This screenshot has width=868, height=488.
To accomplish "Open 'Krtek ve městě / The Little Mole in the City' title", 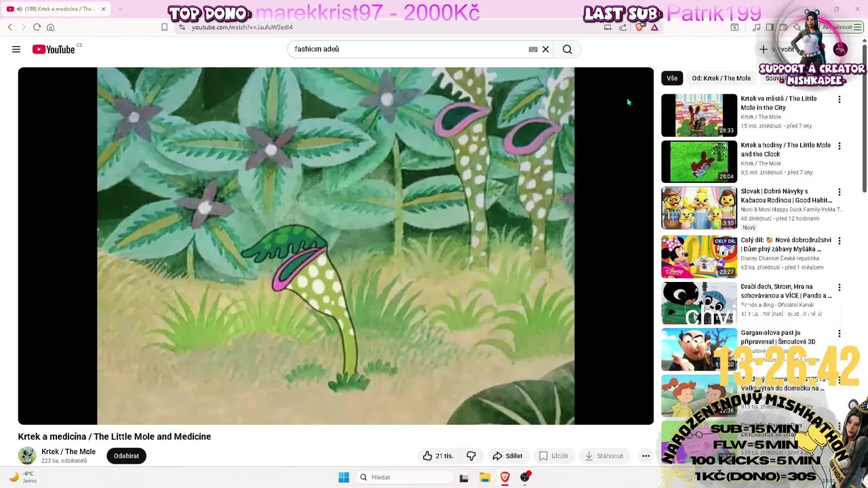I will coord(778,103).
